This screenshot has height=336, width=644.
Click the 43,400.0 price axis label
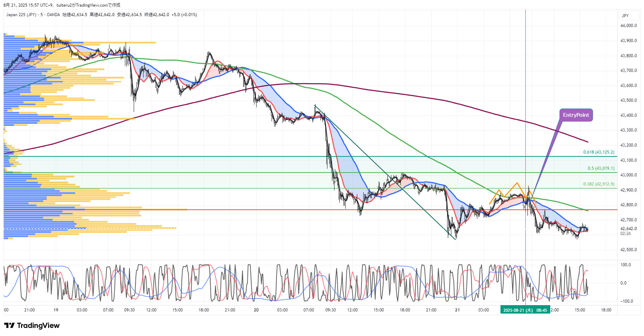point(628,115)
